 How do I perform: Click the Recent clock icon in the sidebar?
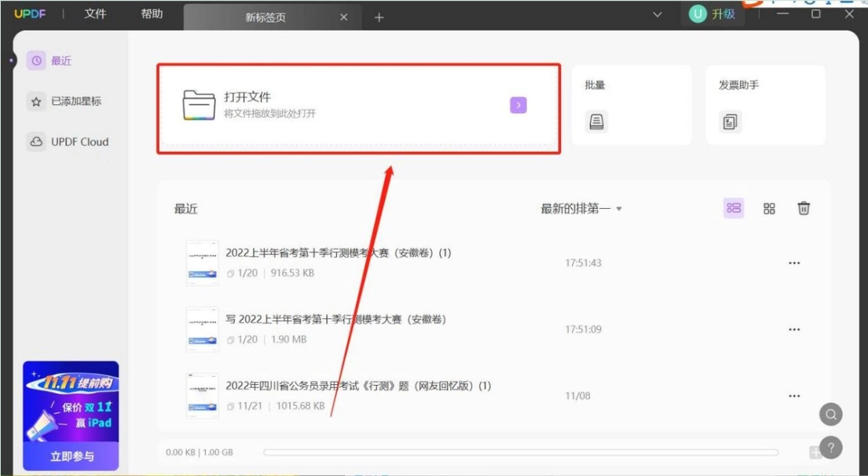37,61
